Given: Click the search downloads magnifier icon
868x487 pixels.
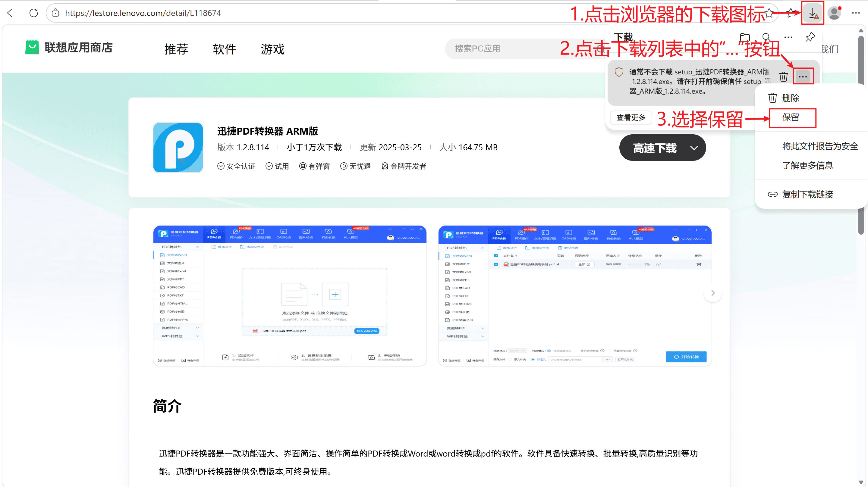Looking at the screenshot, I should [766, 37].
